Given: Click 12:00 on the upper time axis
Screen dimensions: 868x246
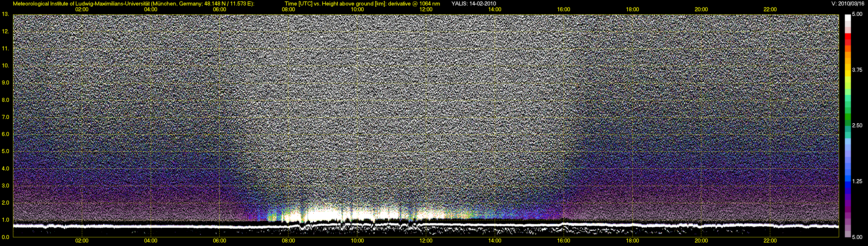Looking at the screenshot, I should tap(426, 10).
